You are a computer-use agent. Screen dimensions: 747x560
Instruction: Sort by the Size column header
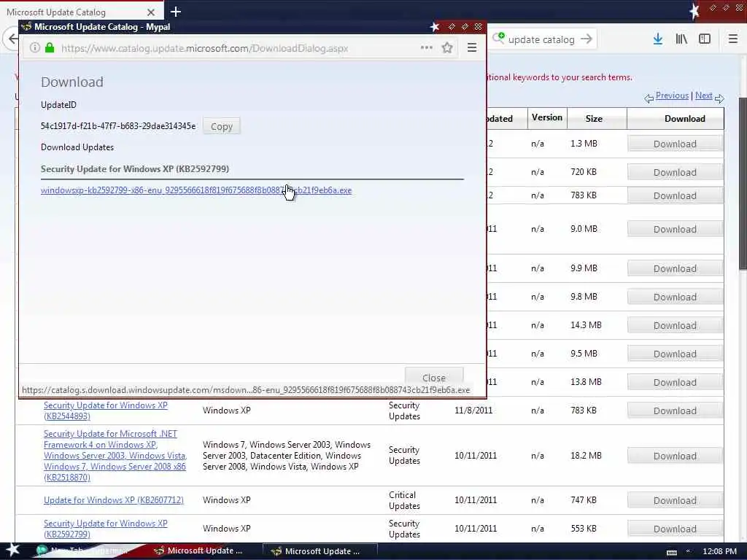point(594,119)
